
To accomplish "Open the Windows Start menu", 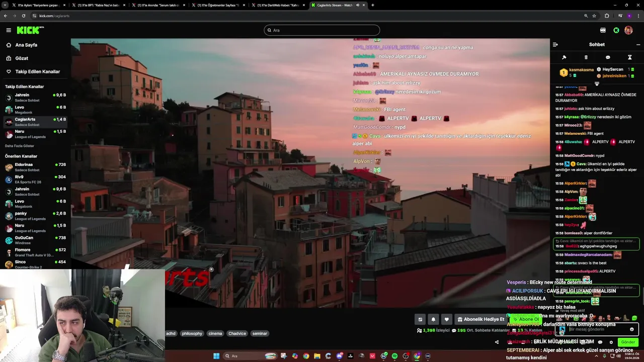I will [216, 356].
